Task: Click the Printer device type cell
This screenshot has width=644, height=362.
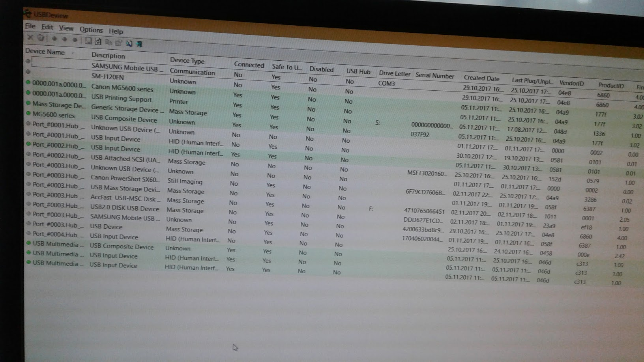Action: point(178,101)
